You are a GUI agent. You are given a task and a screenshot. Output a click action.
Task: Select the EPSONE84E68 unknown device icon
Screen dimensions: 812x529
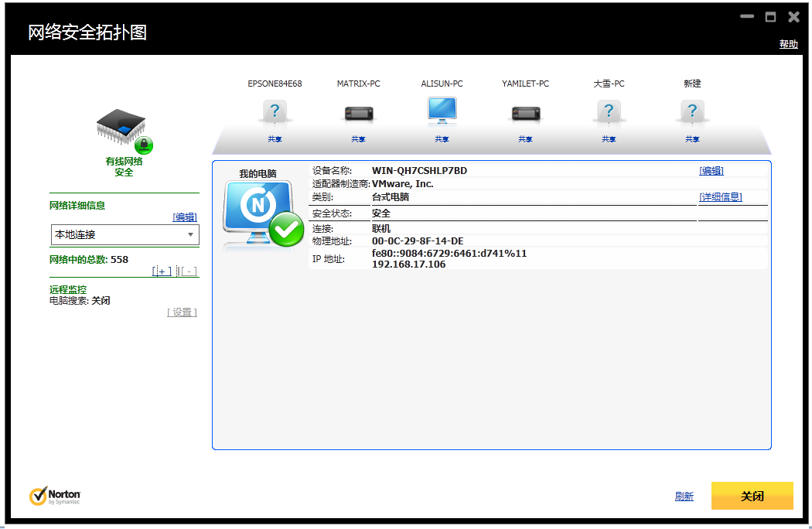click(275, 112)
